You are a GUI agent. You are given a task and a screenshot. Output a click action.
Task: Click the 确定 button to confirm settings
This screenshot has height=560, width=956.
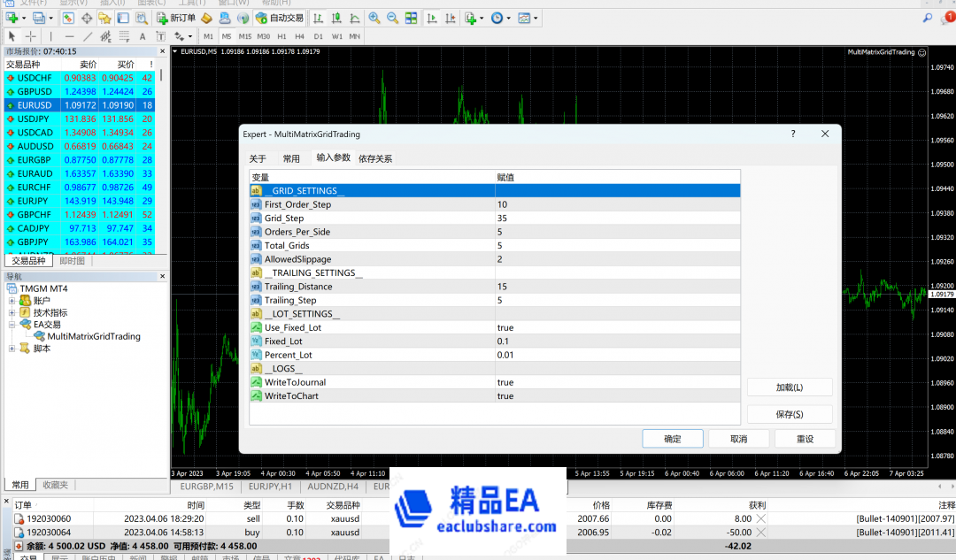[x=672, y=438]
